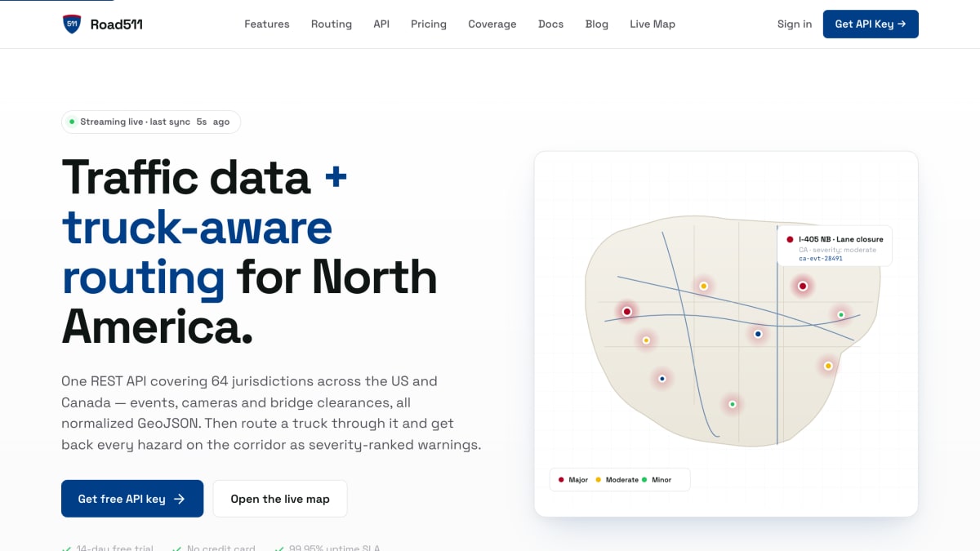Click the yellow marker in the map's lower-right

pos(828,366)
